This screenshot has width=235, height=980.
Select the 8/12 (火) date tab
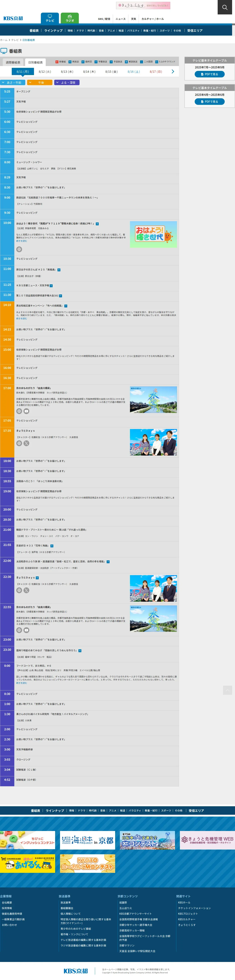click(45, 71)
